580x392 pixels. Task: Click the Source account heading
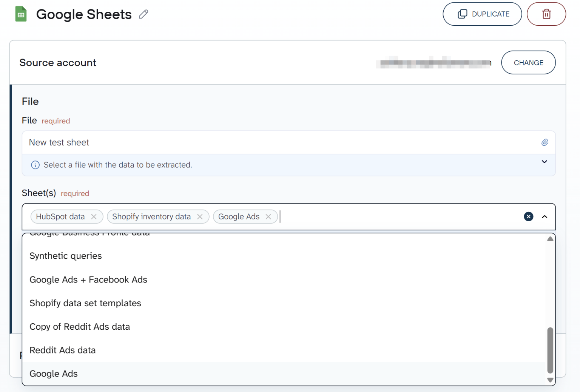click(x=58, y=63)
